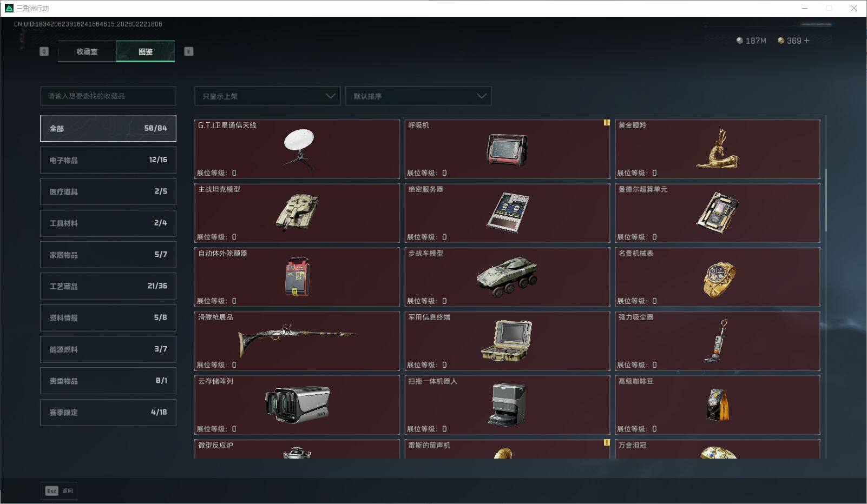This screenshot has width=867, height=504.
Task: Switch to the 收藏室 tab
Action: [x=86, y=51]
